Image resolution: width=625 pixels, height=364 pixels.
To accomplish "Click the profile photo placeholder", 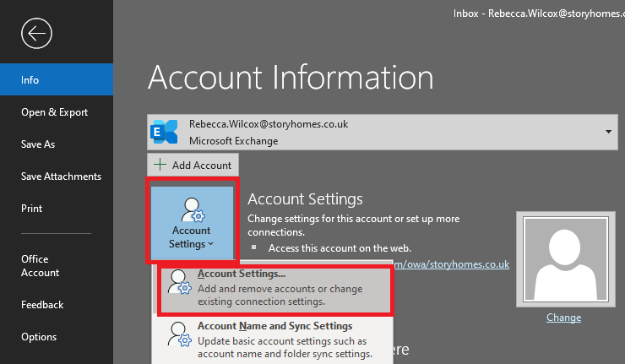I will (565, 259).
